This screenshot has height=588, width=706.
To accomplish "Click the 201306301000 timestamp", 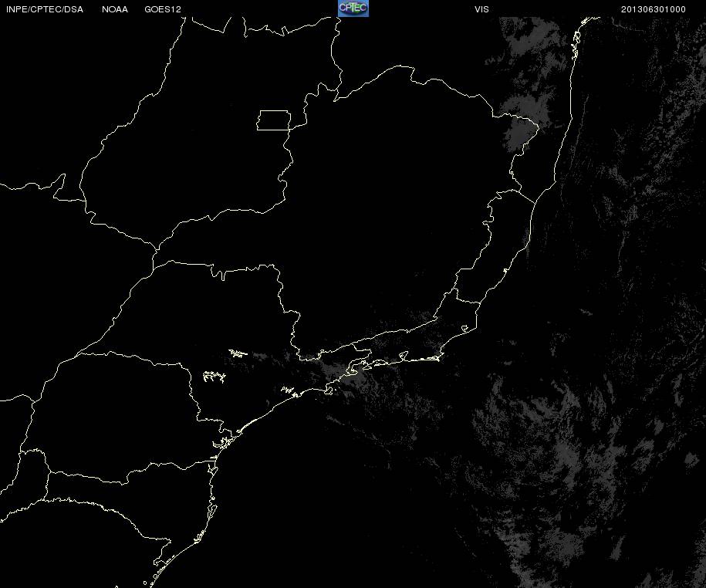I will [x=654, y=9].
